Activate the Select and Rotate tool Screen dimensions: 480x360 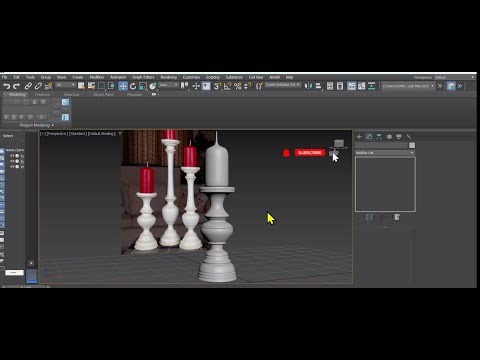[x=133, y=86]
